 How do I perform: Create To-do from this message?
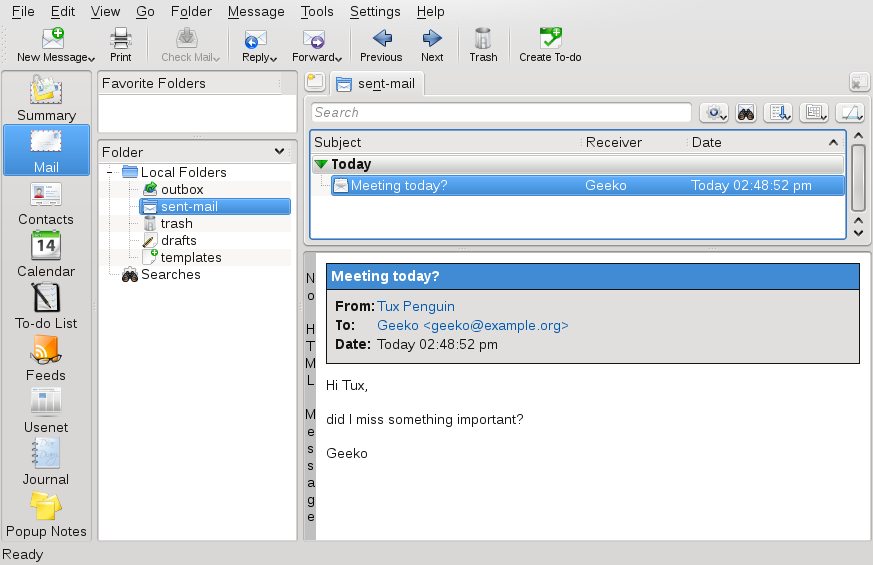point(550,45)
